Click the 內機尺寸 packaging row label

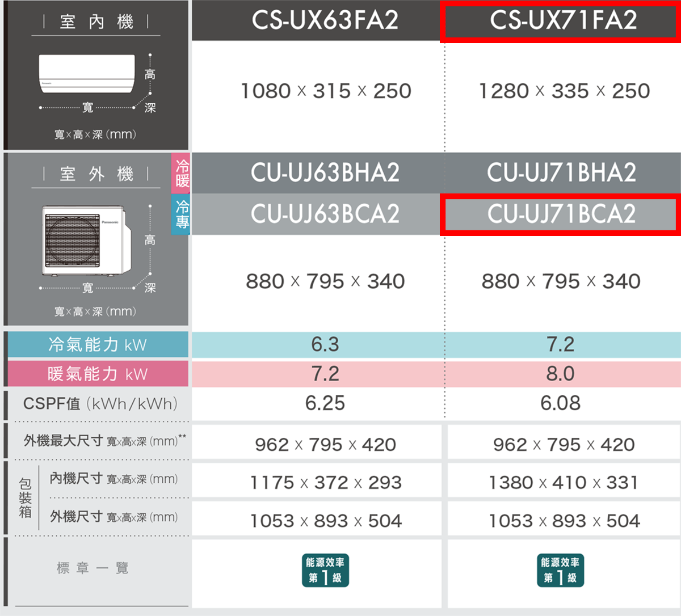(x=113, y=479)
